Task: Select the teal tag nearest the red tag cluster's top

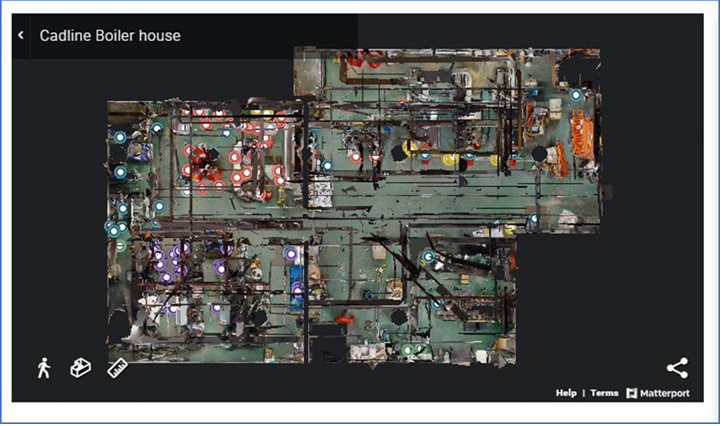Action: click(226, 134)
